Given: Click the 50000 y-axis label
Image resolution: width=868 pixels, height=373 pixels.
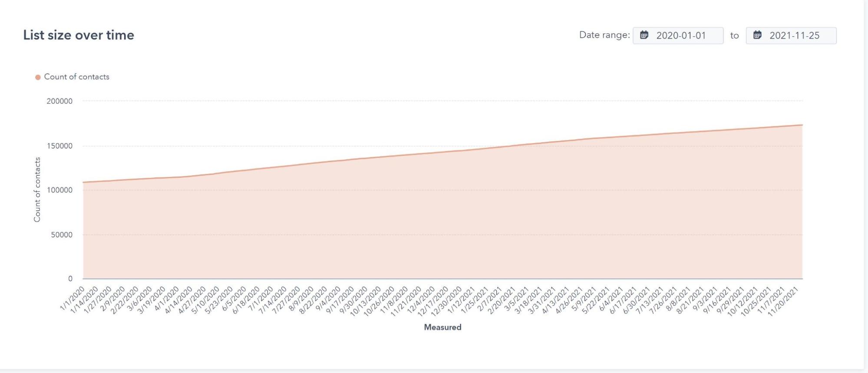Looking at the screenshot, I should (x=61, y=235).
